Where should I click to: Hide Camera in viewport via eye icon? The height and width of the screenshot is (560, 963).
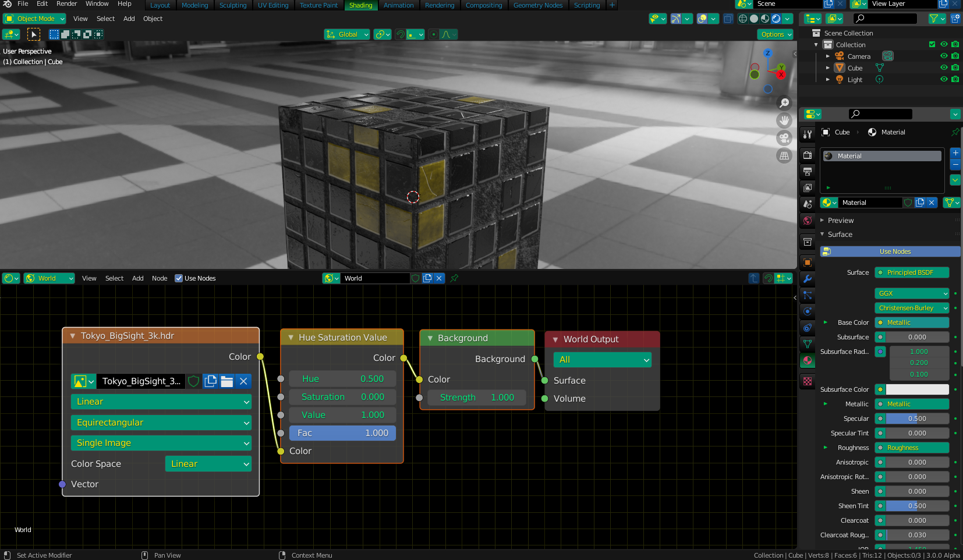[x=944, y=56]
